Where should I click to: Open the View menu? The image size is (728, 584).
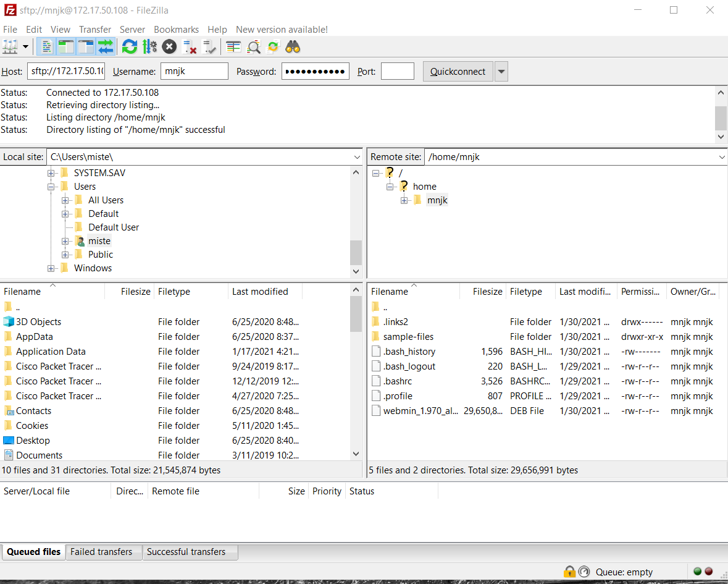pos(61,29)
